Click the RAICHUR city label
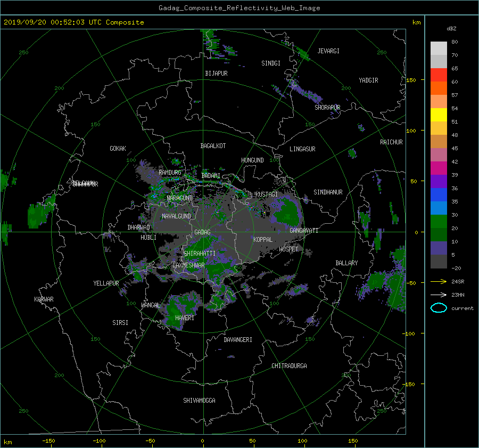The image size is (479, 448). coord(391,142)
